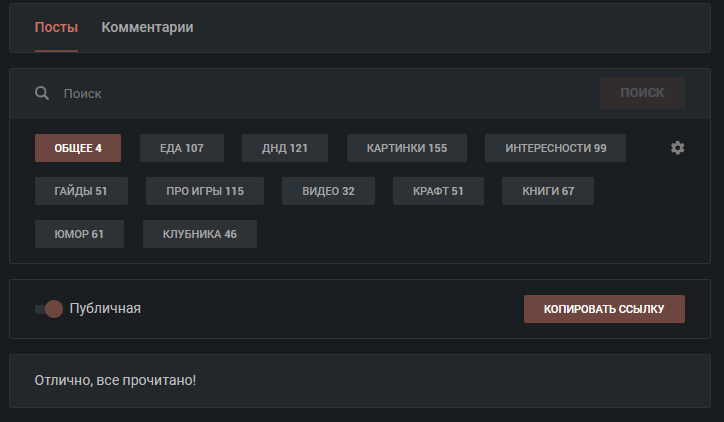Select КАРТИНКИ 155 category
This screenshot has width=724, height=422.
[x=407, y=148]
